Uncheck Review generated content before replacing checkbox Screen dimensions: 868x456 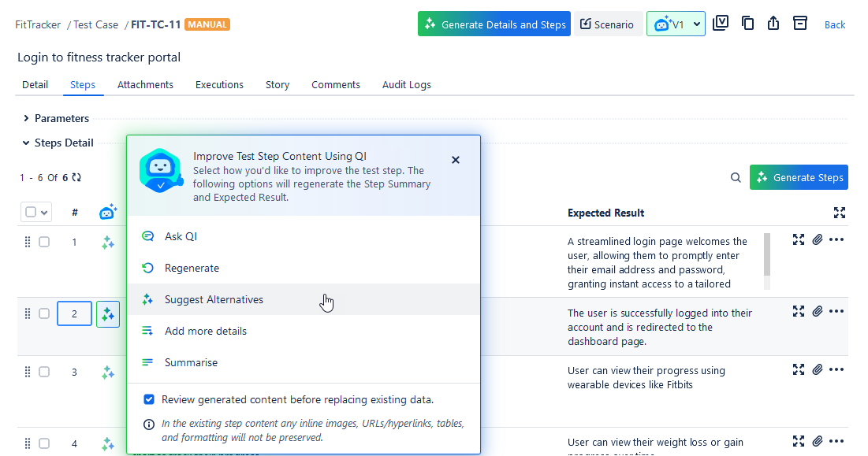[x=149, y=399]
